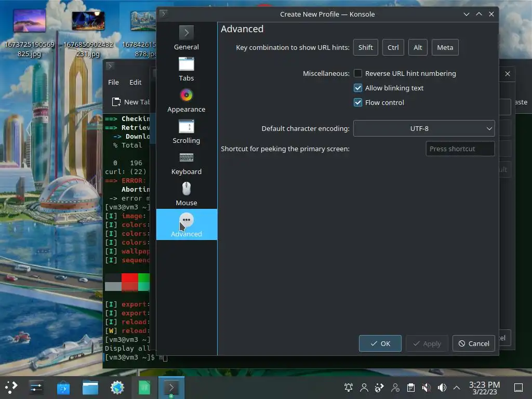Toggle the Shift key for URL hints

[365, 47]
